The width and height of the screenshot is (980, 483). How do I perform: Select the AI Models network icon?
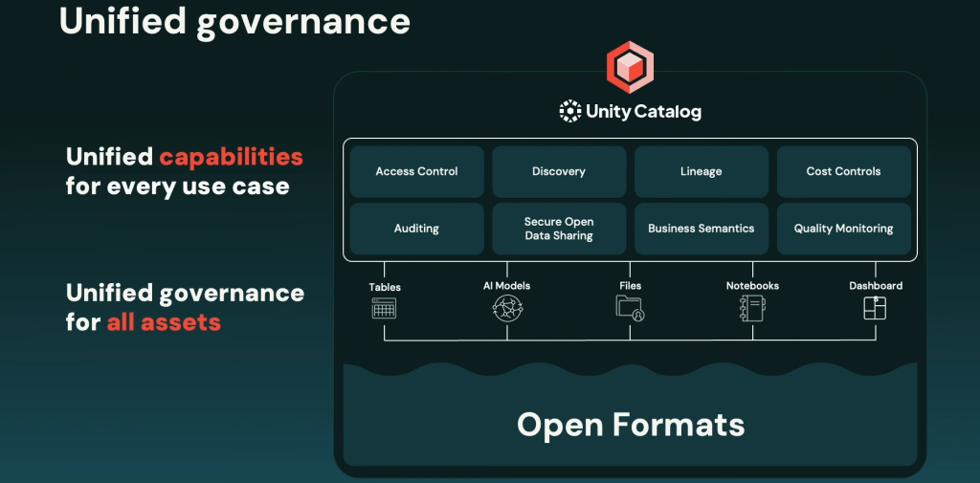coord(507,309)
